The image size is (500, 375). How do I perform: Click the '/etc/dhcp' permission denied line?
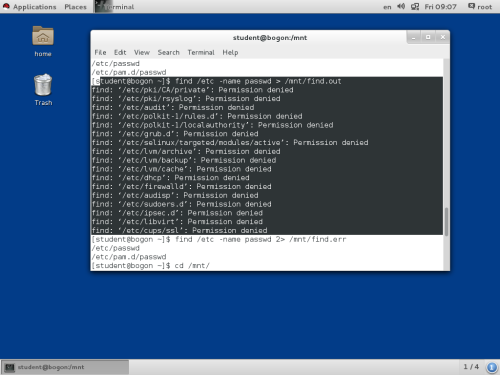[x=171, y=178]
